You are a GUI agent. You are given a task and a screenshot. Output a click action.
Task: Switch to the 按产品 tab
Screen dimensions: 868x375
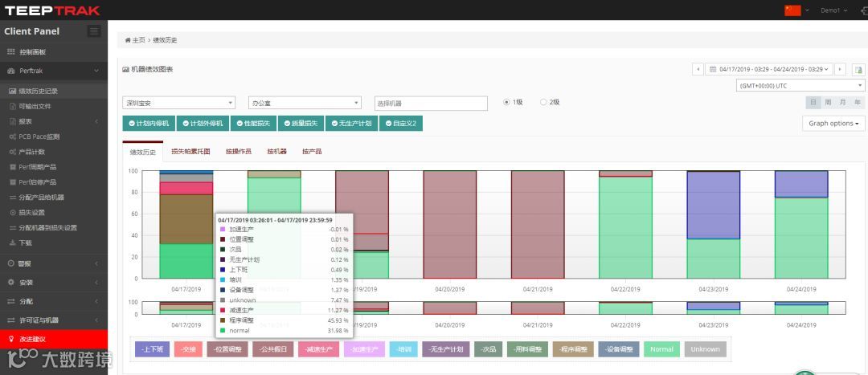pos(312,151)
